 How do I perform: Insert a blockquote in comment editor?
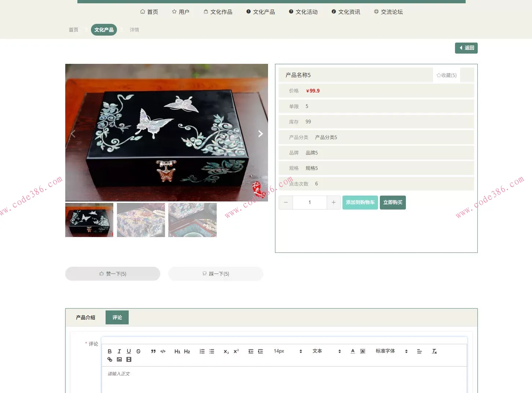(x=153, y=351)
